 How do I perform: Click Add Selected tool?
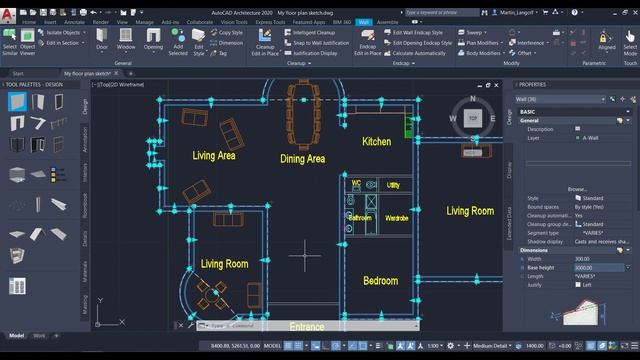(178, 42)
